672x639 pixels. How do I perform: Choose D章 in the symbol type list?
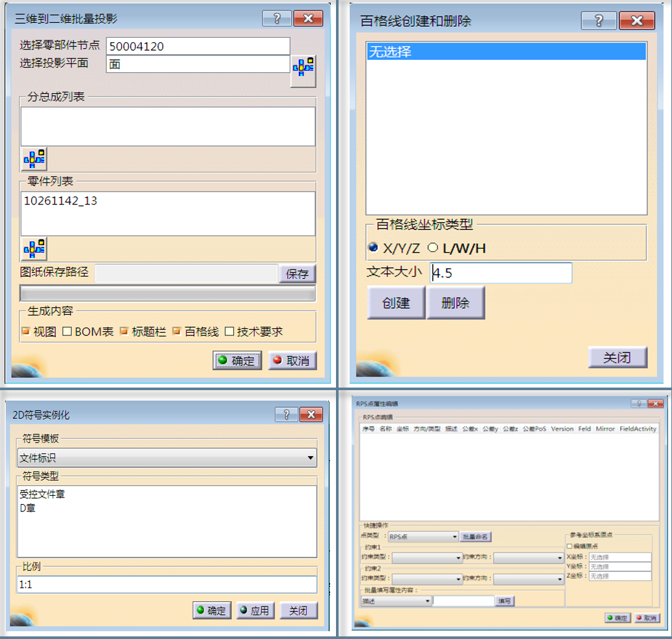point(27,508)
